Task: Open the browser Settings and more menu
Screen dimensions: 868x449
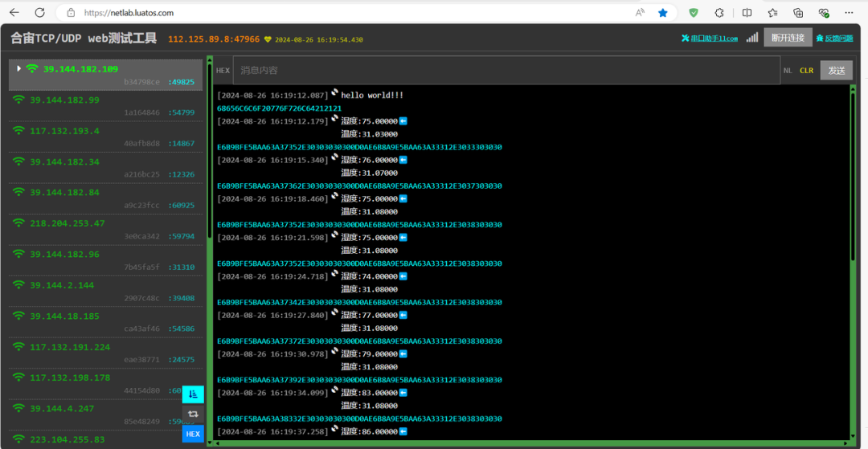Action: tap(850, 12)
